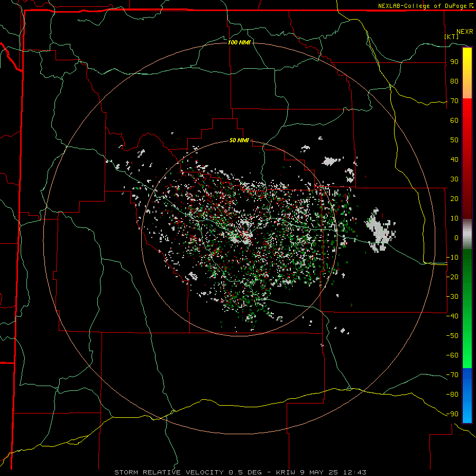Viewport: 476px width, 476px height.
Task: Click the 90 value on the velocity scale
Action: tap(454, 62)
